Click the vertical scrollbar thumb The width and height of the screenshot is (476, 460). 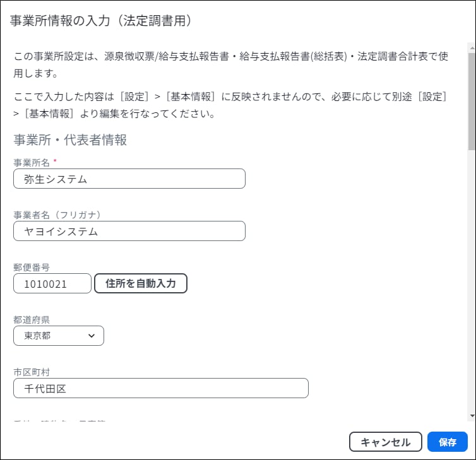tap(472, 102)
